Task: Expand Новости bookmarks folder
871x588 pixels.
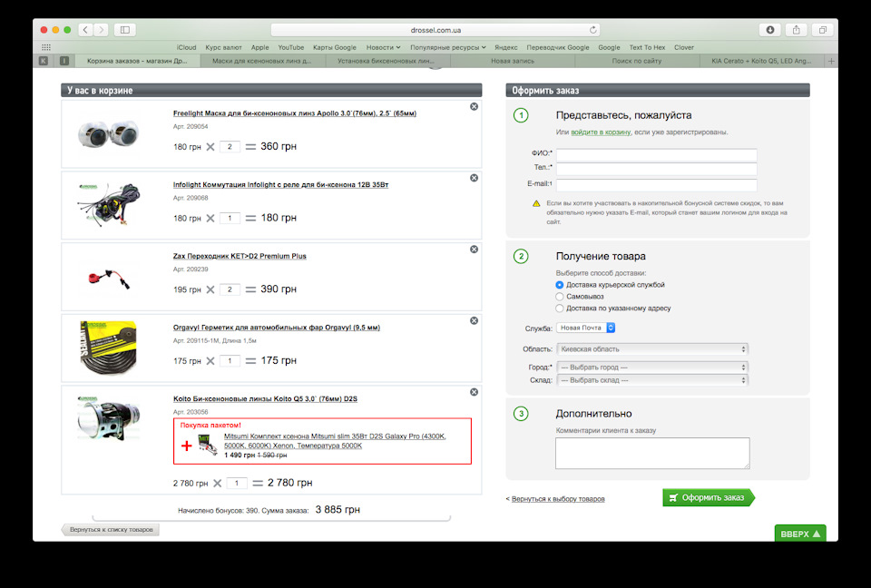Action: coord(383,47)
